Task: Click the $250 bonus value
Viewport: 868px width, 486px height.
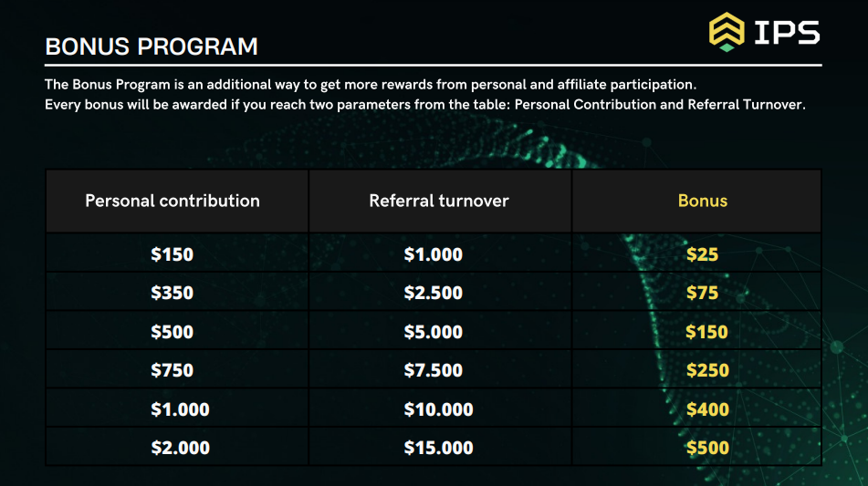Action: pos(708,370)
